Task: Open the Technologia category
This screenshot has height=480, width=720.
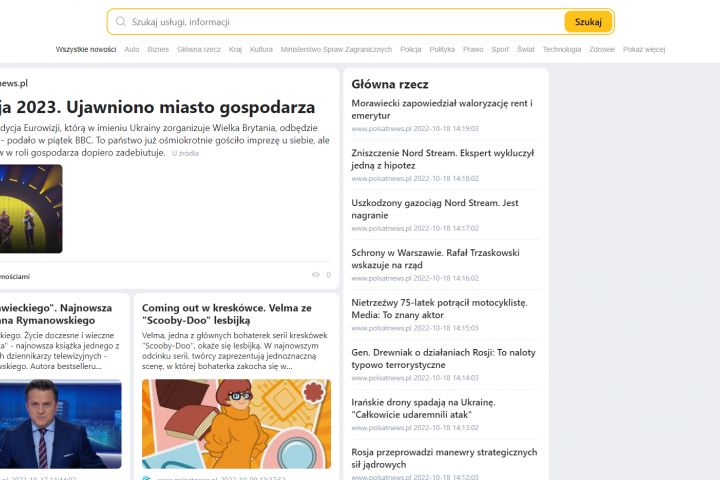Action: coord(562,50)
